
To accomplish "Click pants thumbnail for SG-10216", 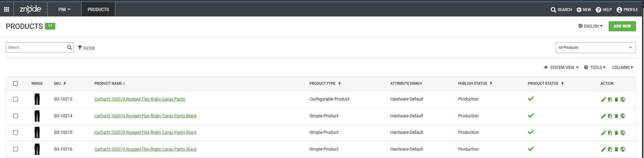I will pyautogui.click(x=37, y=149).
